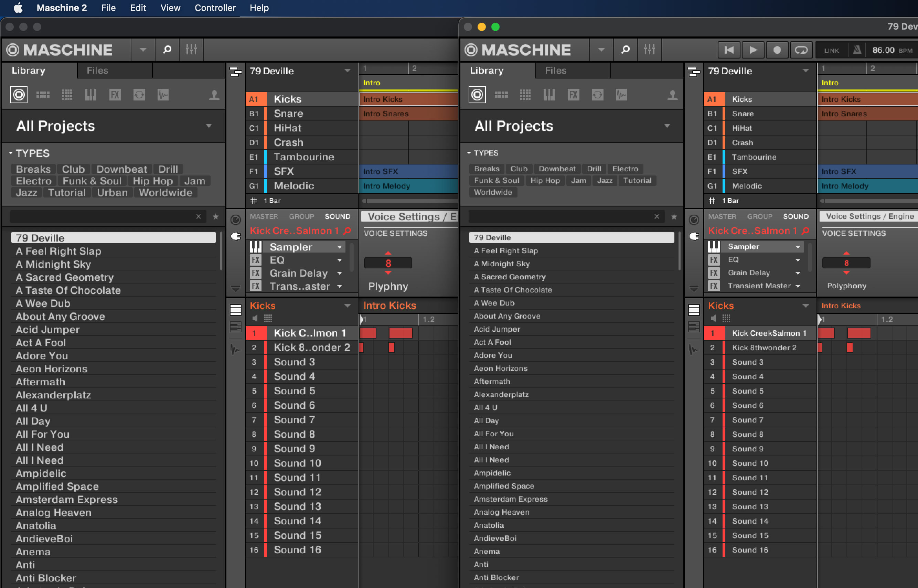Click the user content icon in right Library
The width and height of the screenshot is (918, 588).
point(672,95)
